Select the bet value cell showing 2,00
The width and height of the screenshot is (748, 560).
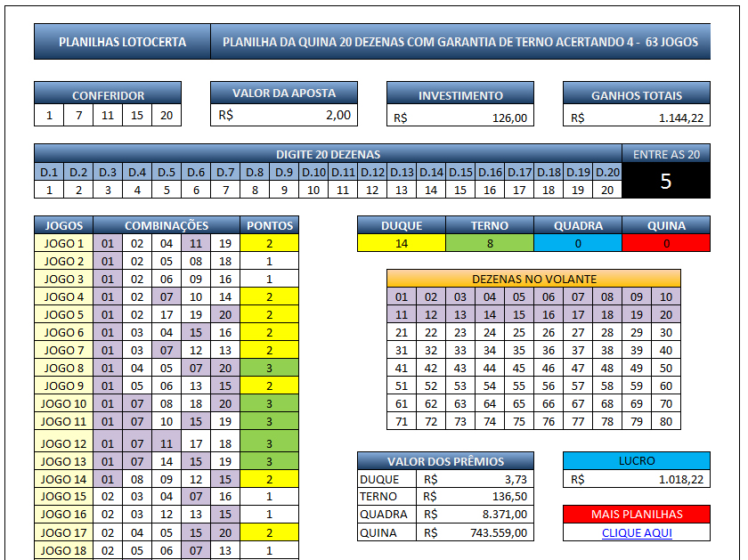pyautogui.click(x=284, y=115)
